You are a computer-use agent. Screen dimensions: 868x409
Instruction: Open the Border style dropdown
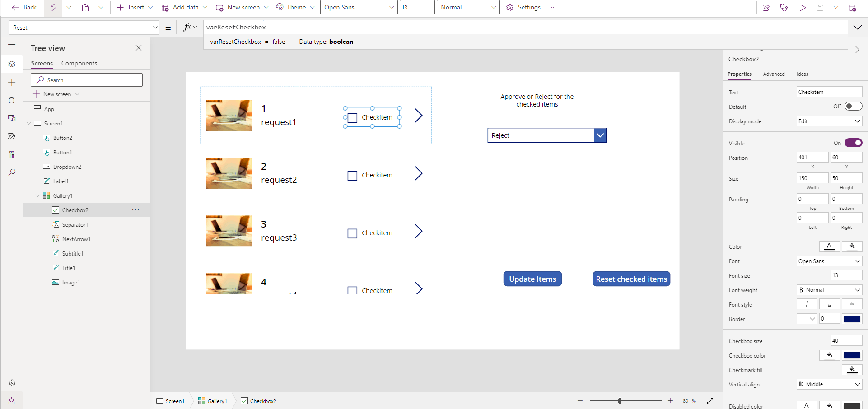(x=807, y=319)
